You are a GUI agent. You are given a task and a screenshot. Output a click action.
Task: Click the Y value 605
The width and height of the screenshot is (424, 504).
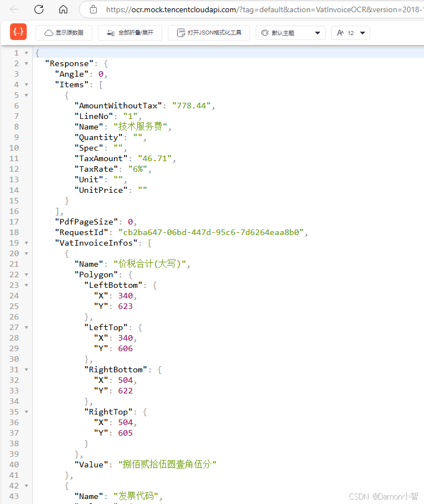[x=126, y=433]
